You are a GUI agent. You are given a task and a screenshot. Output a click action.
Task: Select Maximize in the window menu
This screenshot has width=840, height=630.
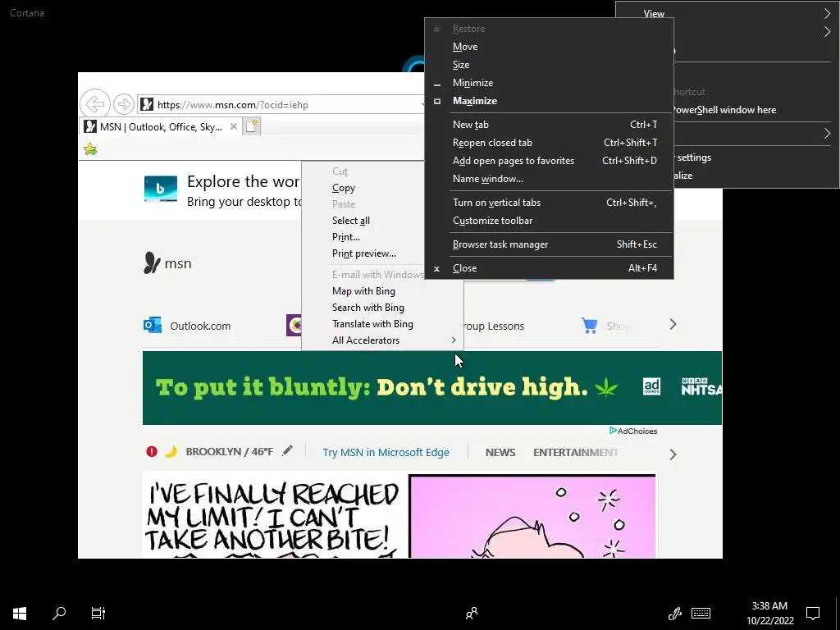[x=549, y=101]
